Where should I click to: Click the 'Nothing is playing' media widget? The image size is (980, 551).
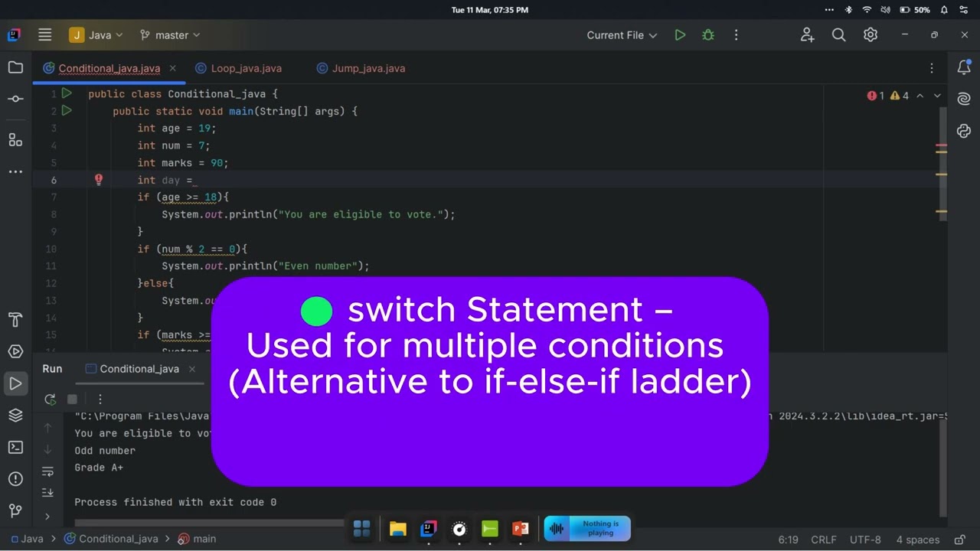587,528
